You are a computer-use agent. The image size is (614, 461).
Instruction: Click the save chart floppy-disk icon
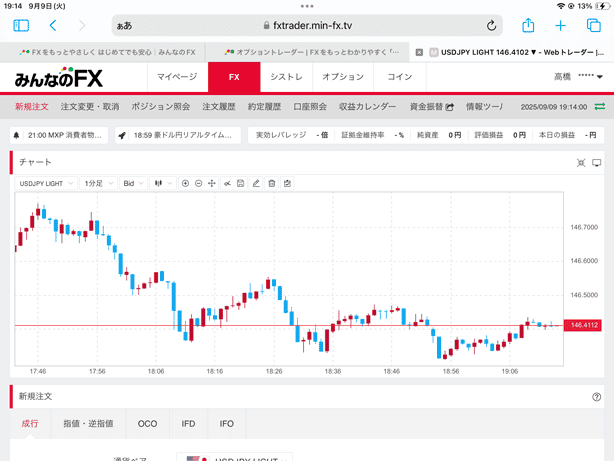(242, 183)
